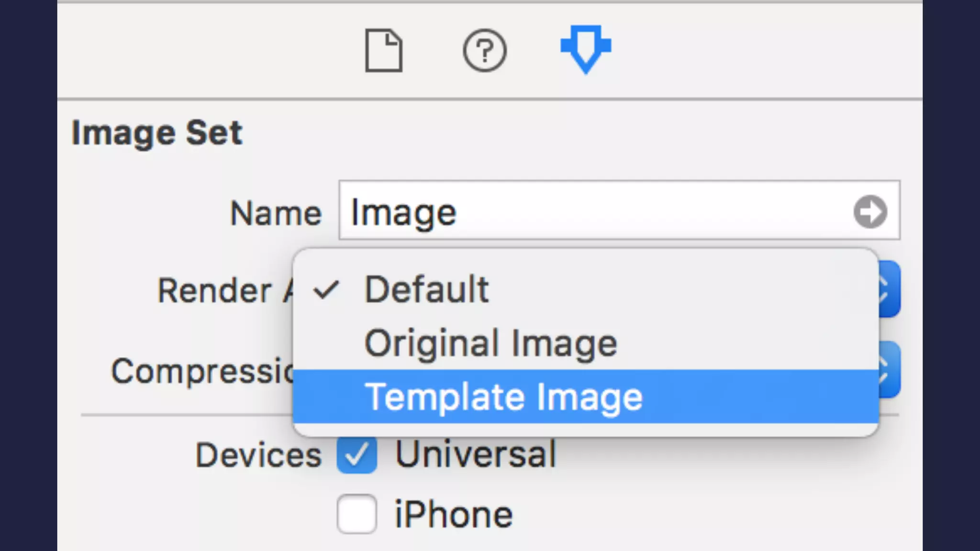The width and height of the screenshot is (980, 551).
Task: Select the Template Image menu option
Action: coord(503,397)
